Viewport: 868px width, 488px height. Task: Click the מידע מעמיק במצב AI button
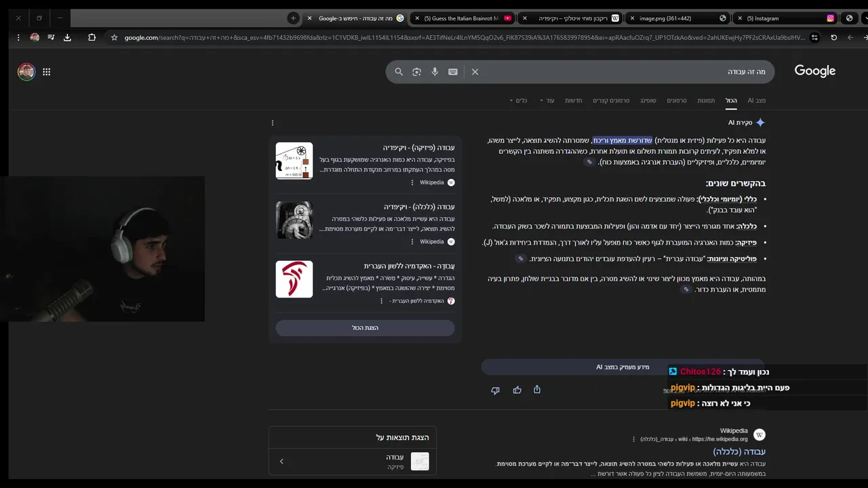coord(623,367)
